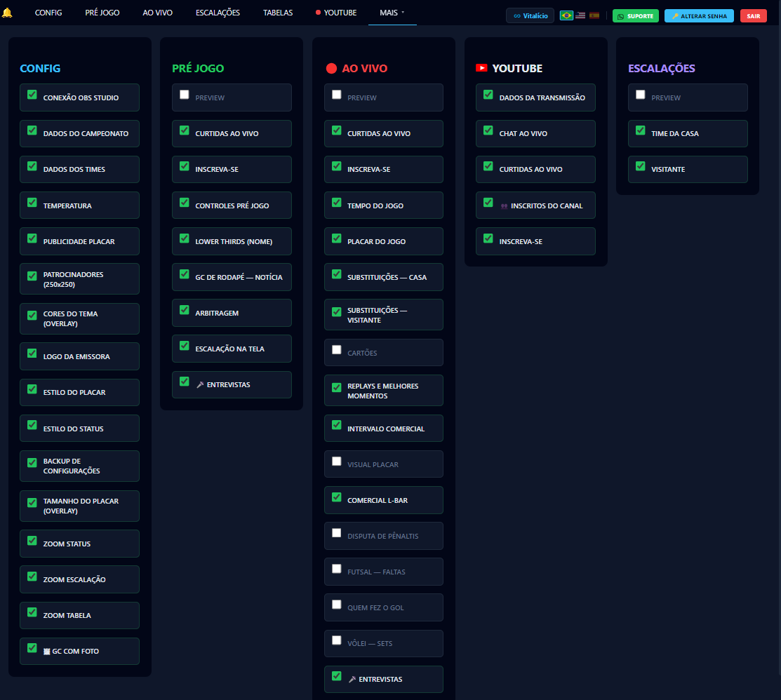The image size is (781, 700).
Task: Check the Quem Fez o Gol checkbox
Action: click(337, 605)
